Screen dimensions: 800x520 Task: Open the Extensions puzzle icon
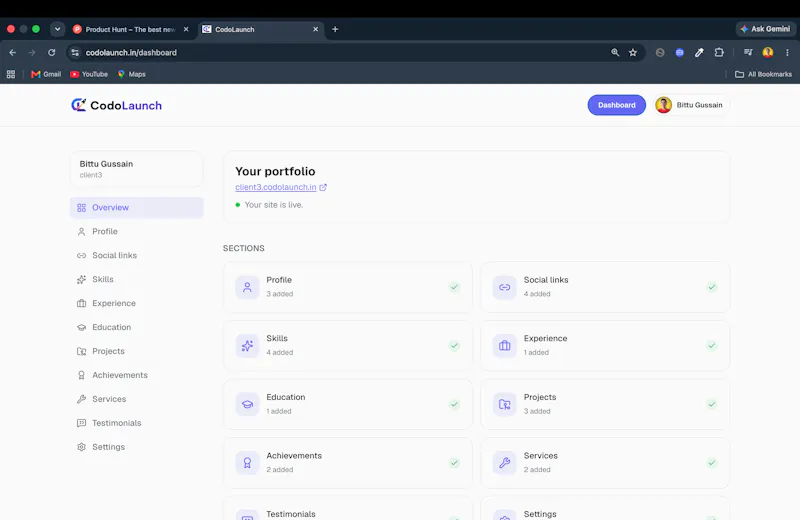[719, 53]
